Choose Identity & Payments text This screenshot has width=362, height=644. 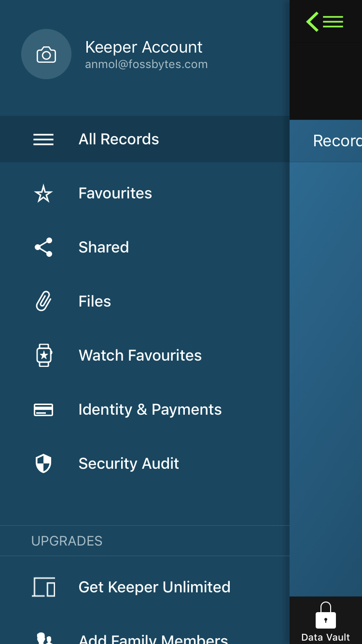coord(150,409)
